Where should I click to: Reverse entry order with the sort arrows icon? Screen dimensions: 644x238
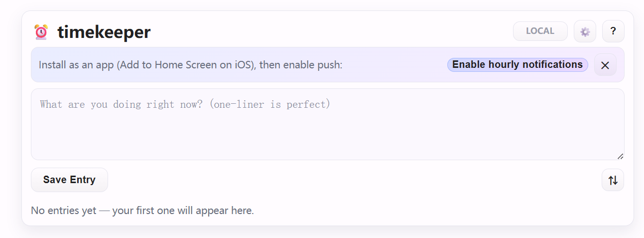point(613,180)
